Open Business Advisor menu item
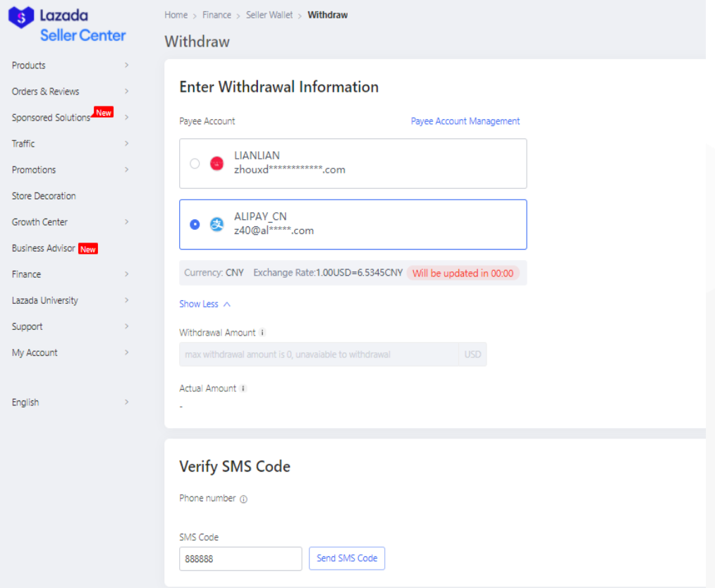The image size is (715, 588). point(43,248)
